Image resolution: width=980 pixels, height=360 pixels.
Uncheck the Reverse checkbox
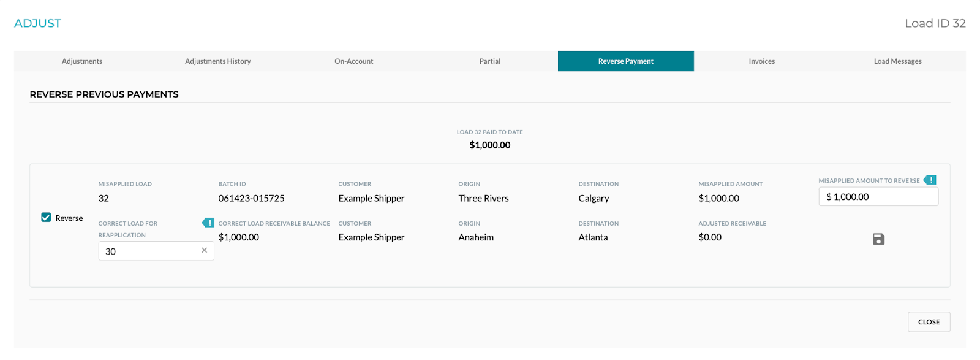pos(46,218)
